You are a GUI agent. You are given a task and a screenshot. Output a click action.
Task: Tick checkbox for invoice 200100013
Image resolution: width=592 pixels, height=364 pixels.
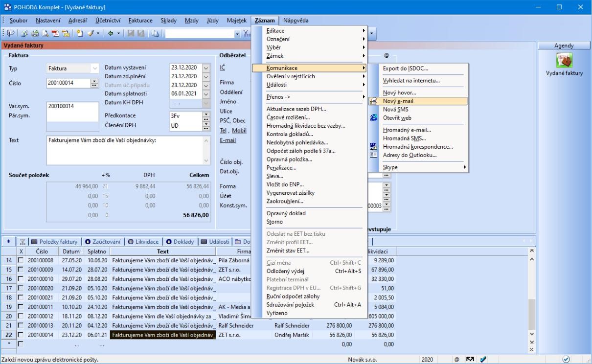(x=22, y=325)
